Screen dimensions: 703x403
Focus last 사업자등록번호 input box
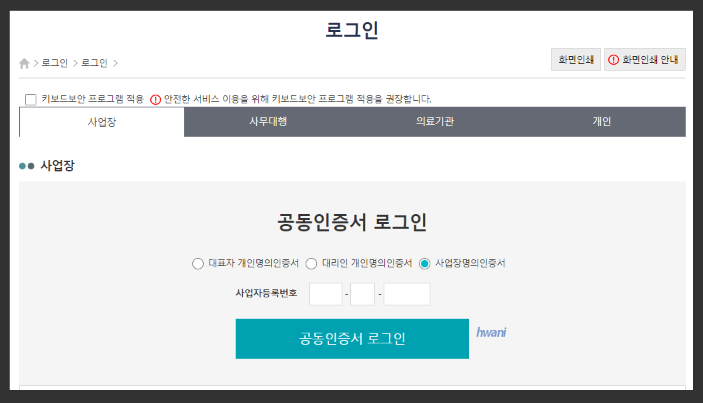click(x=407, y=294)
